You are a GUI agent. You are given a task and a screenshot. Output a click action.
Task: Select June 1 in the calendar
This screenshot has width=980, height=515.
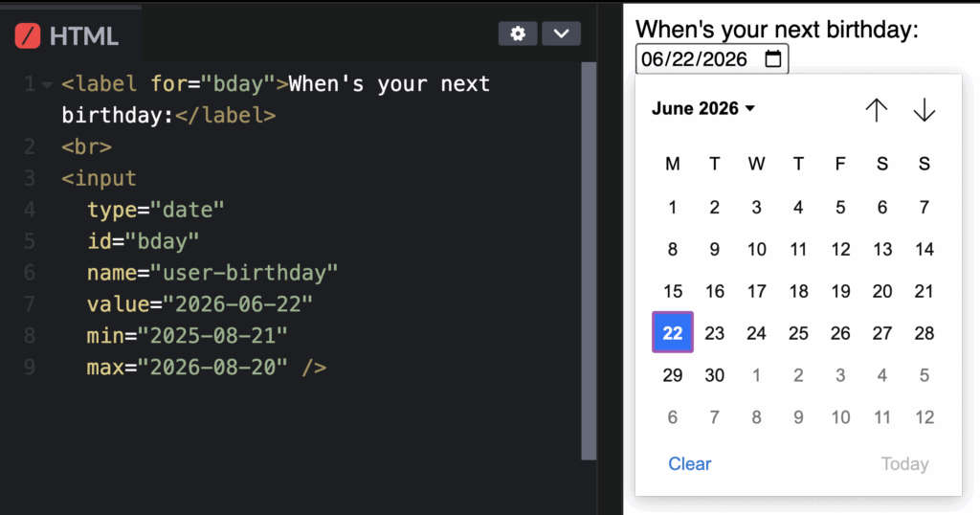673,207
